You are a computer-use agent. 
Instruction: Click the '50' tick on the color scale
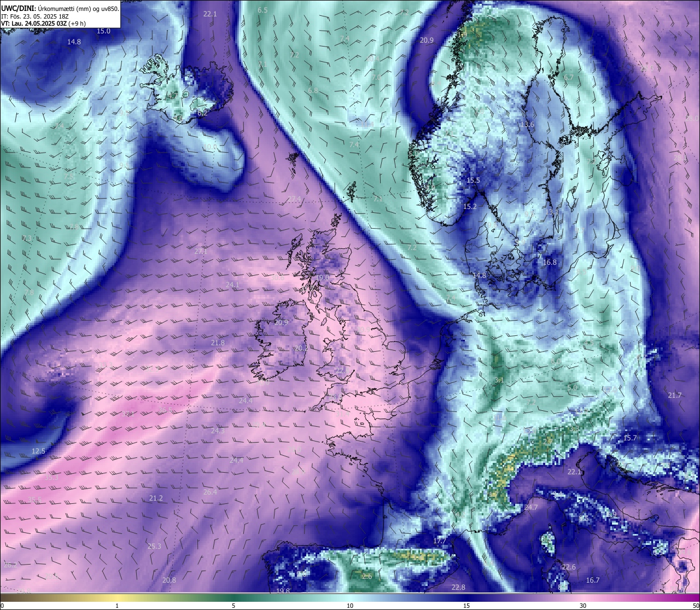[x=696, y=606]
